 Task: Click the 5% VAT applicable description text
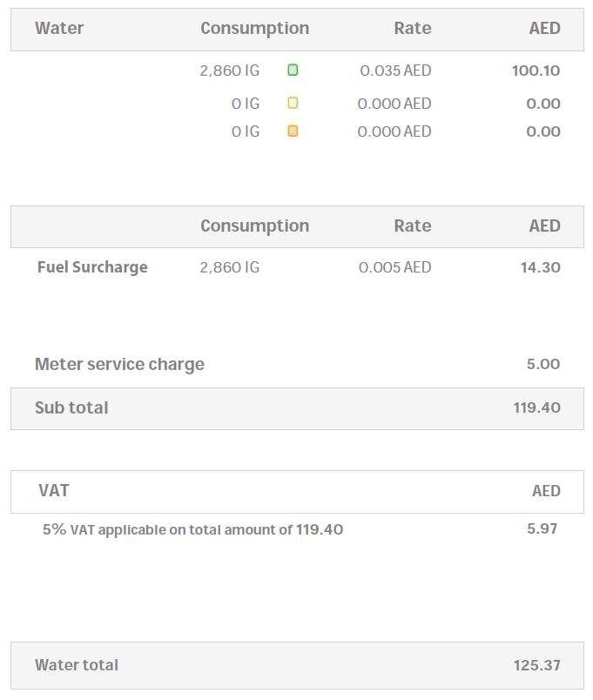(192, 529)
